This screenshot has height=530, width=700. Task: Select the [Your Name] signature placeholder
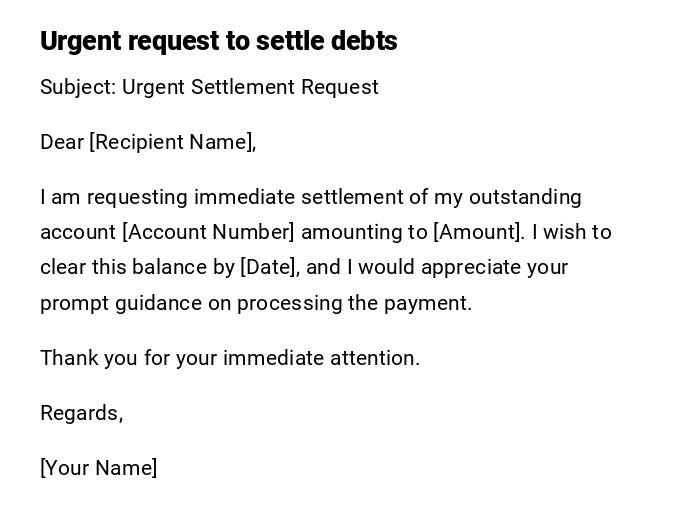98,468
